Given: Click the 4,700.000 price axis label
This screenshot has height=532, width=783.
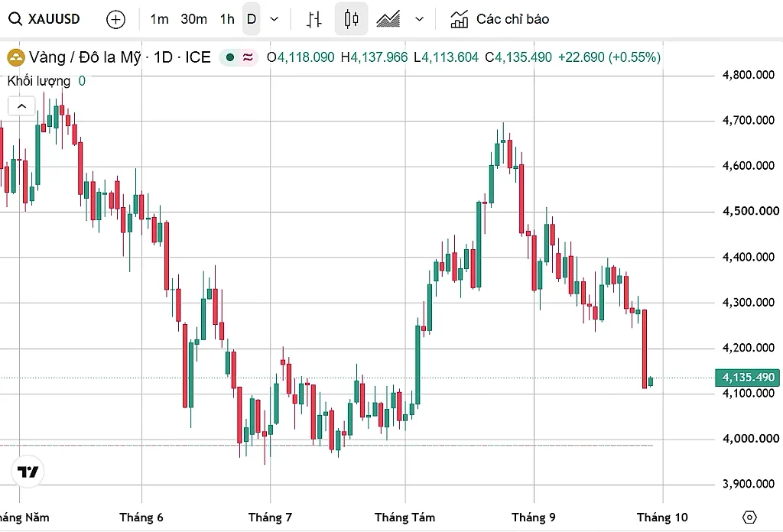Looking at the screenshot, I should [749, 120].
